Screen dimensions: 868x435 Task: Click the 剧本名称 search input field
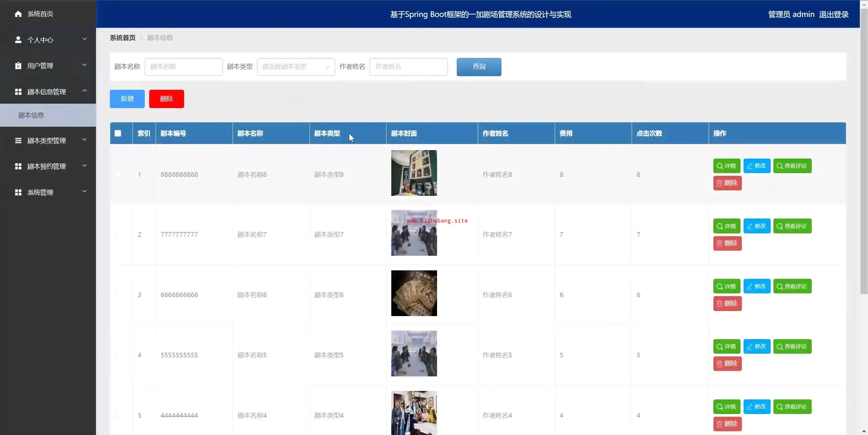click(183, 67)
